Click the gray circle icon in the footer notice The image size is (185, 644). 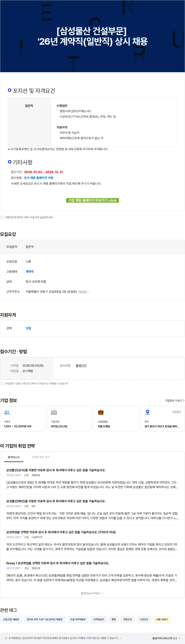[6, 638]
